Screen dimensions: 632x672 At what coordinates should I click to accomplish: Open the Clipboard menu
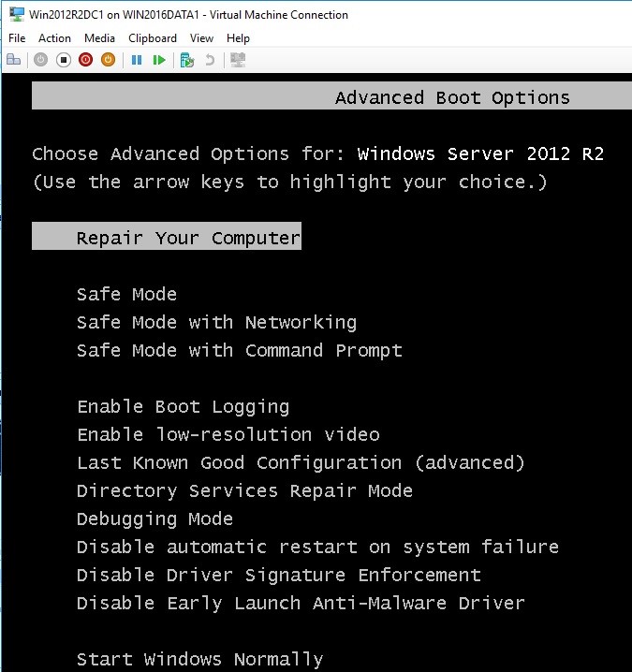click(x=153, y=38)
